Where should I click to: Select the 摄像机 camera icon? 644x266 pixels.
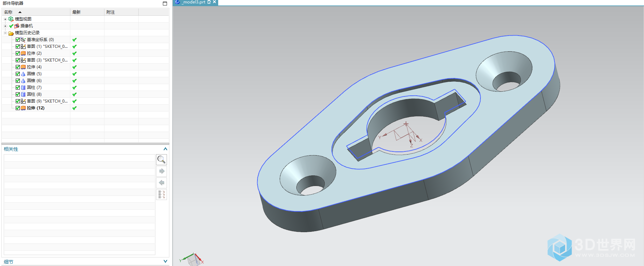(x=17, y=26)
